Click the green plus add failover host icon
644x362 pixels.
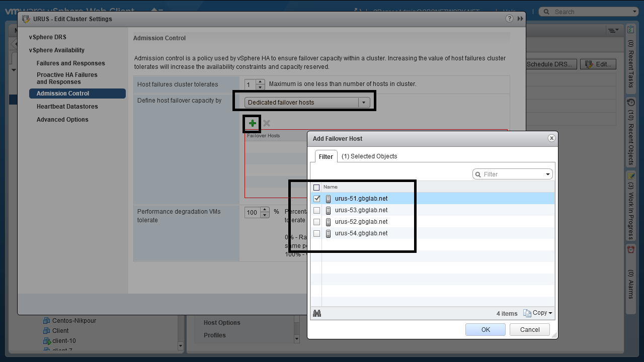pos(252,123)
